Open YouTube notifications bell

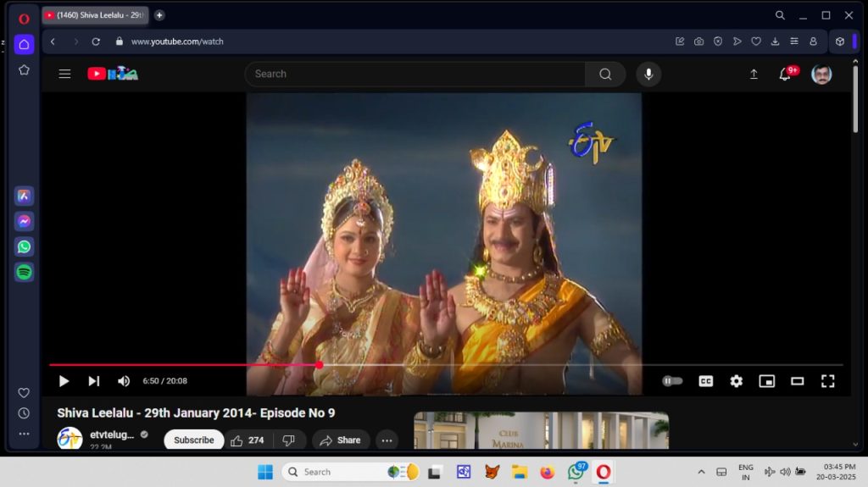785,75
